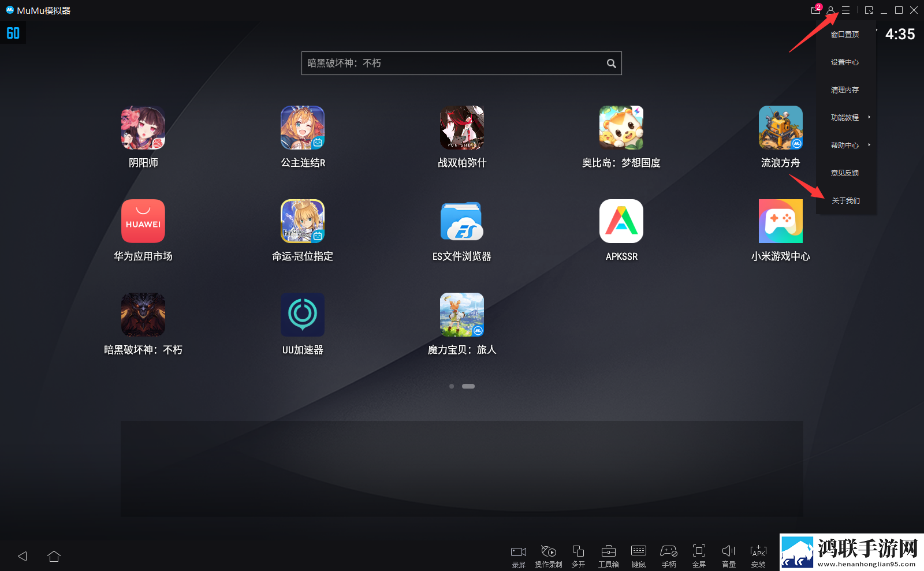924x571 pixels.
Task: Open 设置中心 from the menu
Action: point(845,62)
